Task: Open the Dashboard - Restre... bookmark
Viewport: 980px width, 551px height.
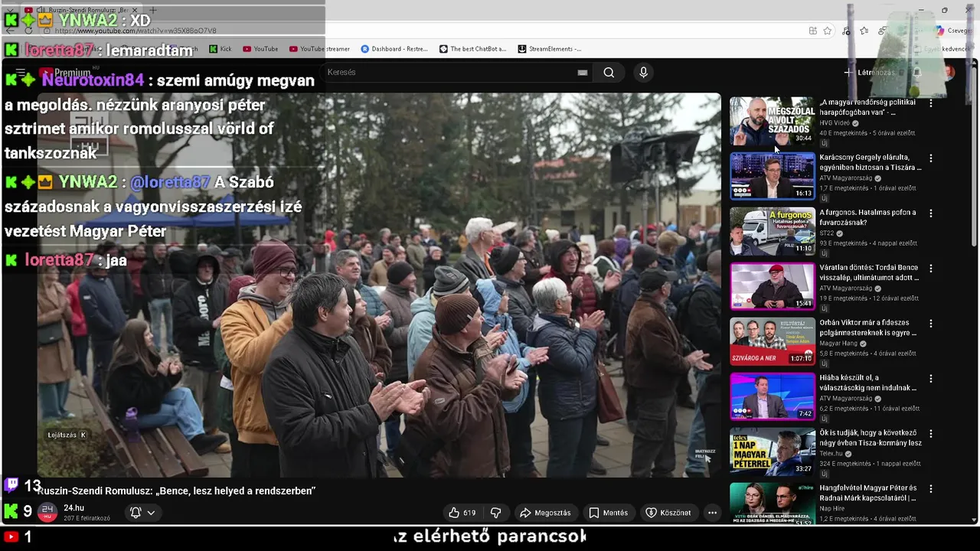Action: click(394, 49)
